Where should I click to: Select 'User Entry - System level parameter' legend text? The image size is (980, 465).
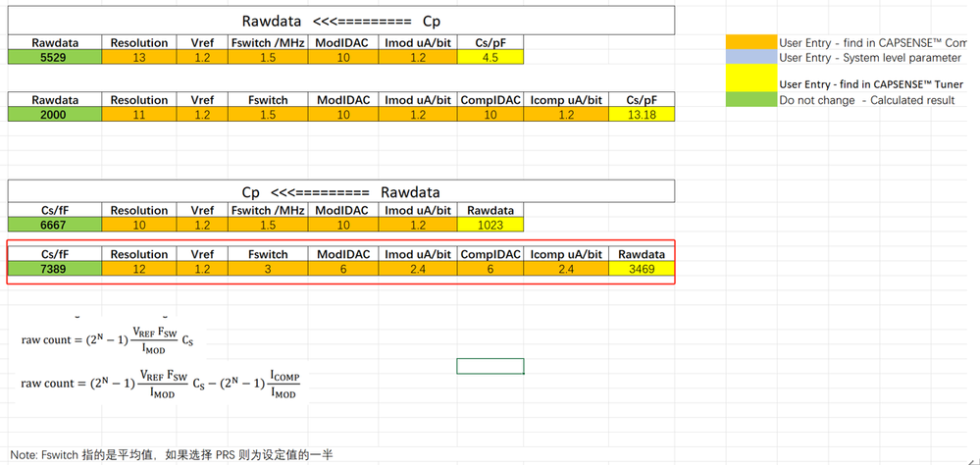pos(870,58)
